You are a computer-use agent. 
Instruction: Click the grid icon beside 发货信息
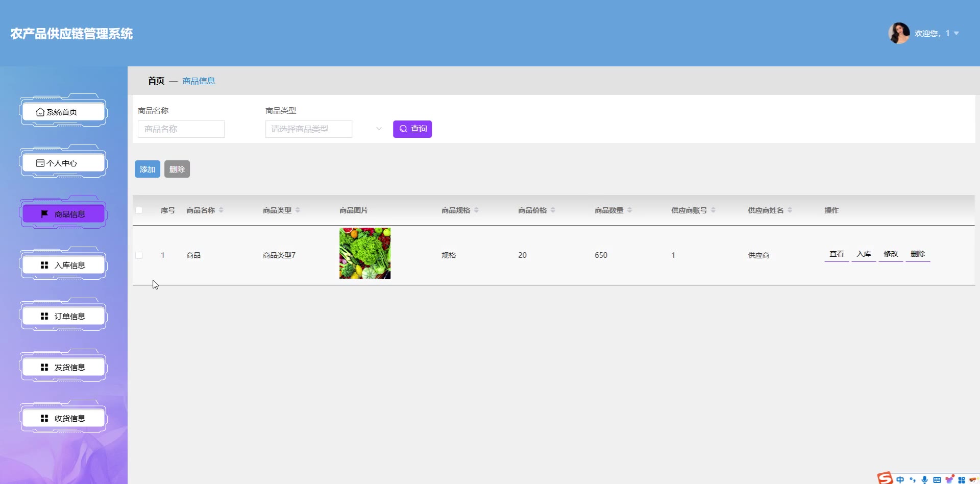coord(44,367)
